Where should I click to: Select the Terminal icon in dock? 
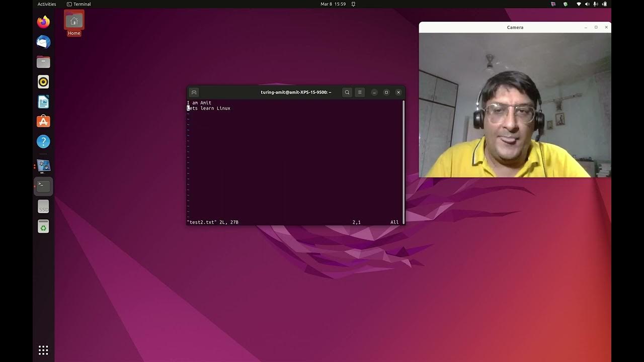tap(43, 186)
